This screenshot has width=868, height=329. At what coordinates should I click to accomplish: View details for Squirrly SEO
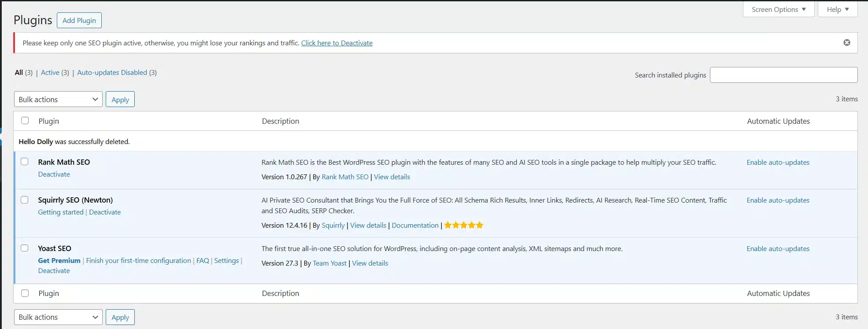click(x=368, y=225)
